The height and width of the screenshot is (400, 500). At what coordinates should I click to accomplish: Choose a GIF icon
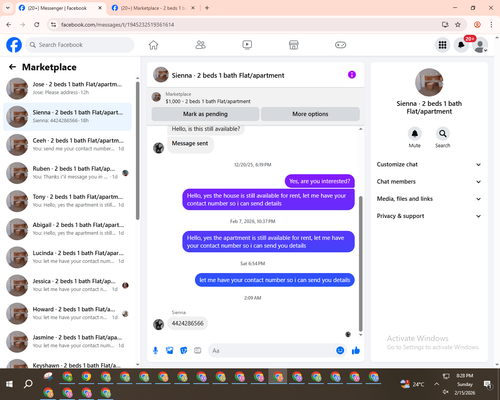click(198, 350)
